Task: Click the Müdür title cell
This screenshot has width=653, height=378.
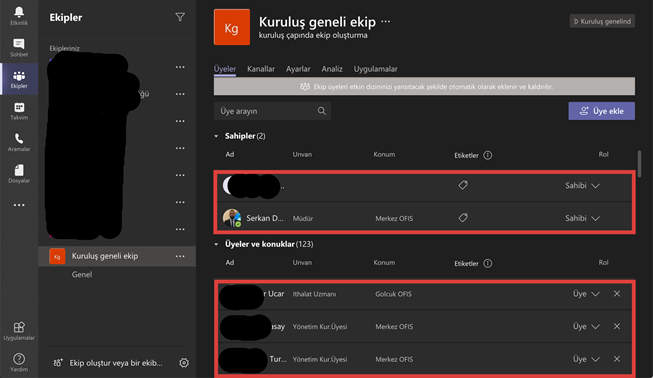Action: 303,218
